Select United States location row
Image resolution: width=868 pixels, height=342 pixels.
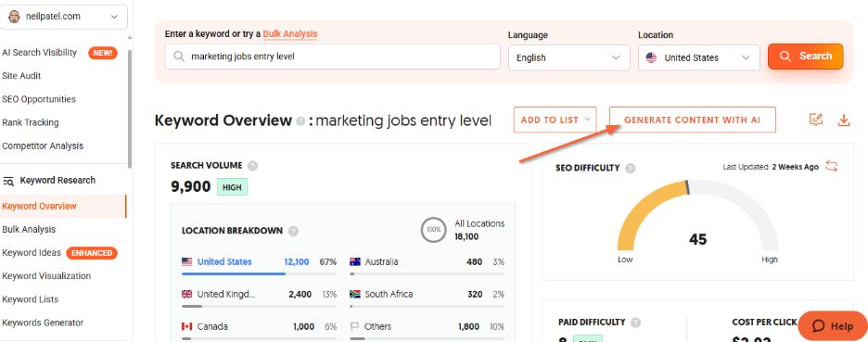259,266
